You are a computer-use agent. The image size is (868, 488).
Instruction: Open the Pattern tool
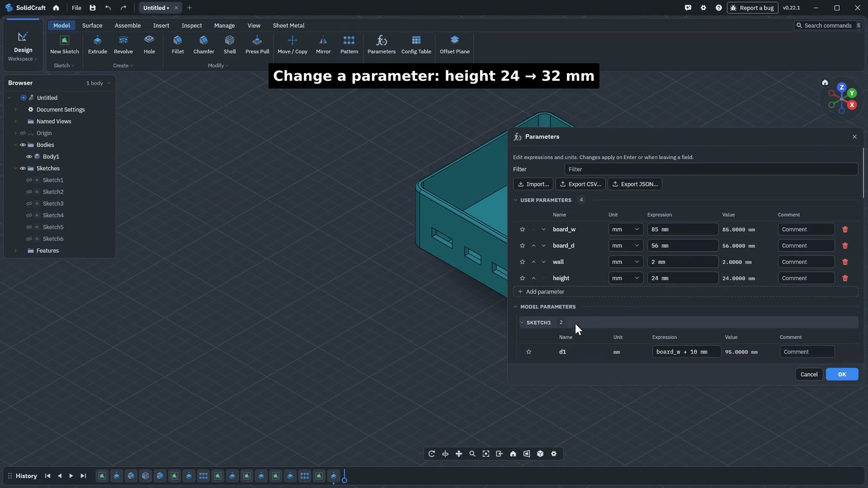coord(349,45)
